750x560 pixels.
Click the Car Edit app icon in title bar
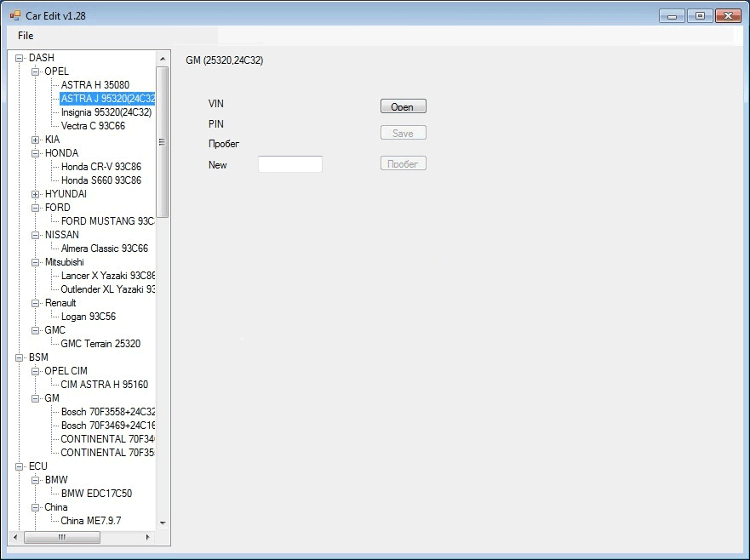pos(14,15)
